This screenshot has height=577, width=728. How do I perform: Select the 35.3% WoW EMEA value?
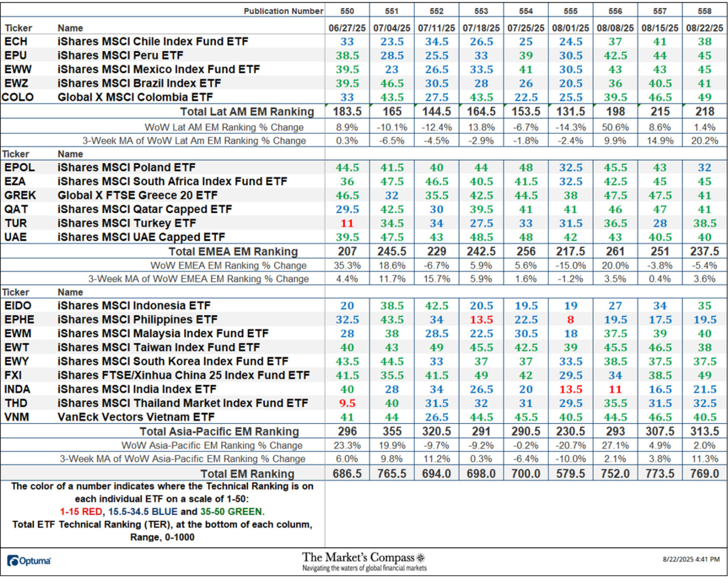[x=347, y=266]
